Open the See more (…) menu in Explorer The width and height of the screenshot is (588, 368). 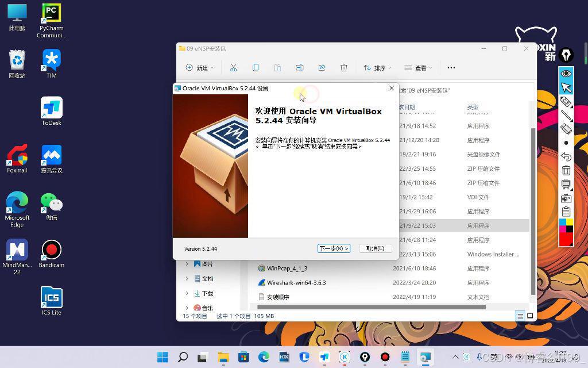(x=451, y=68)
